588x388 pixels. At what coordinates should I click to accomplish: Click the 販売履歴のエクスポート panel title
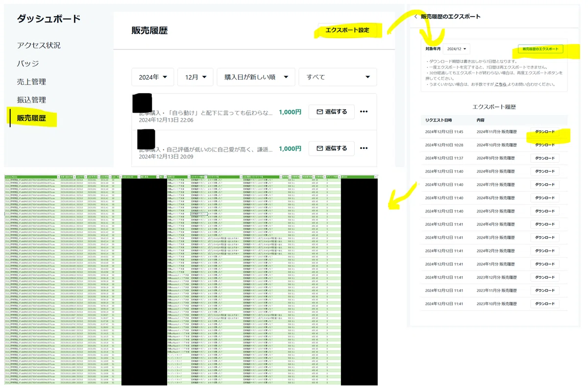coord(451,17)
